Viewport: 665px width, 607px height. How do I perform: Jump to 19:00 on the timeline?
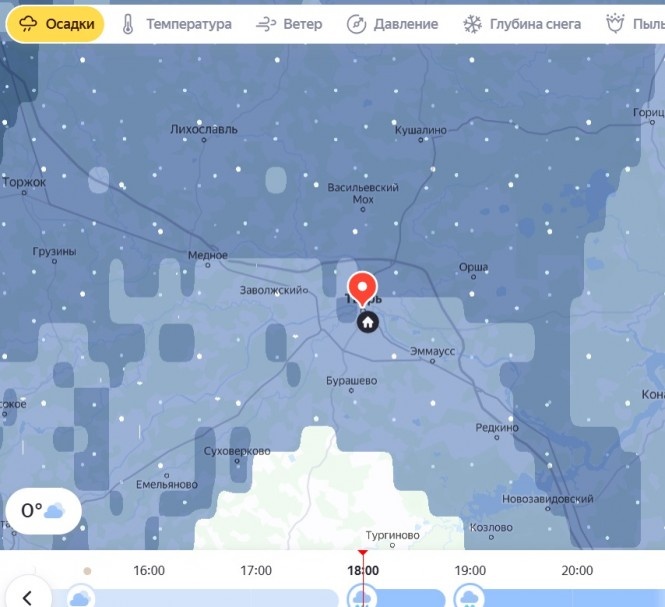[x=470, y=571]
